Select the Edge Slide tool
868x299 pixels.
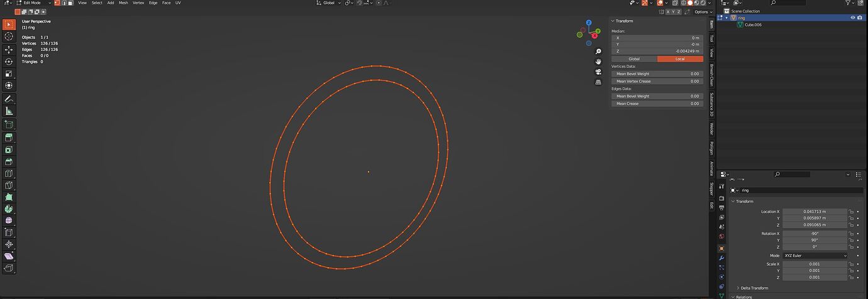point(9,233)
